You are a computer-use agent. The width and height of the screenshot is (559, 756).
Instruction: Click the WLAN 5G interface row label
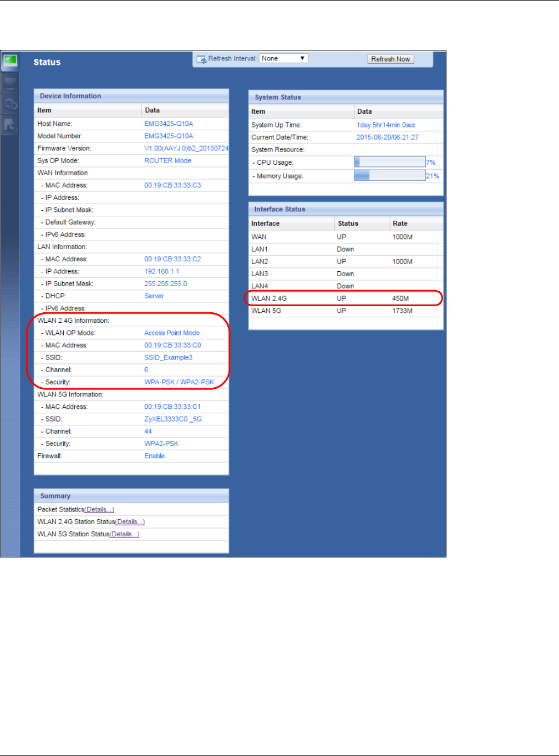coord(266,311)
